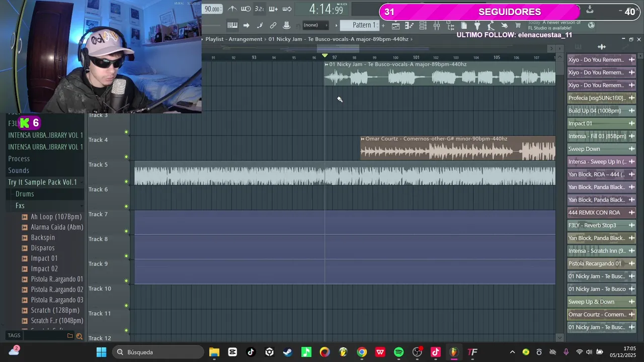
Task: Mute Track 10 with its green LED
Action: click(x=126, y=306)
